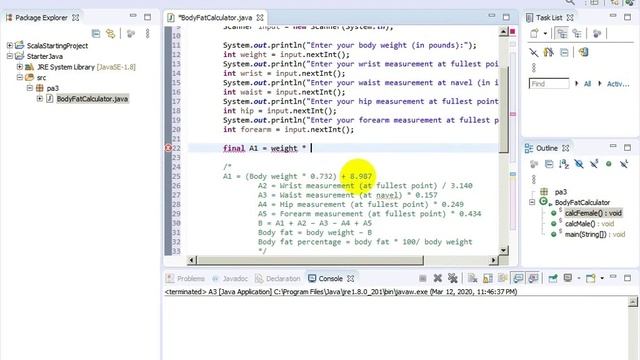This screenshot has height=360, width=640.
Task: Select the ScalaStartingProject project
Action: (x=57, y=46)
